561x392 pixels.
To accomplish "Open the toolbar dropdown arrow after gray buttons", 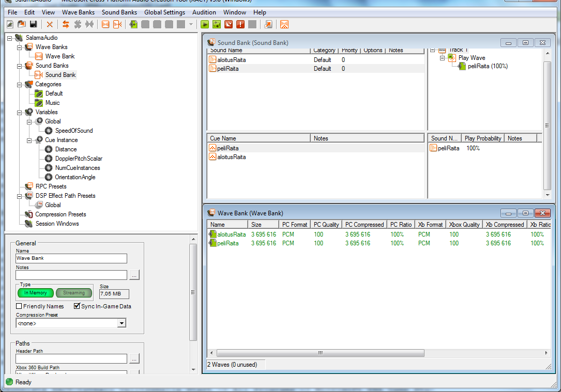I will tap(191, 24).
